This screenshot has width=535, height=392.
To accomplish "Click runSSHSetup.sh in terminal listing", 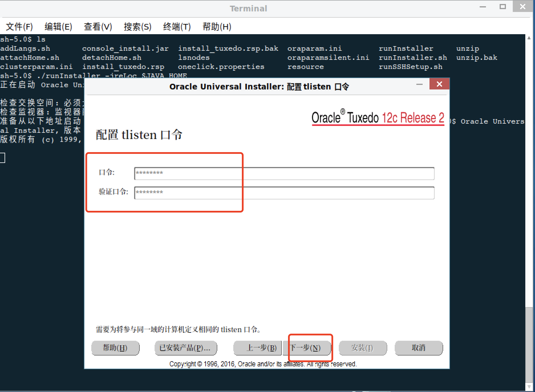I will 410,67.
